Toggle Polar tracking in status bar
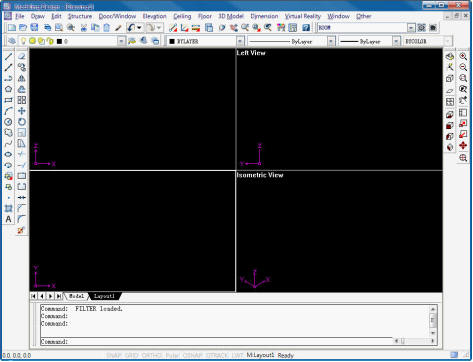Screen dimensions: 473x362 pos(172,355)
